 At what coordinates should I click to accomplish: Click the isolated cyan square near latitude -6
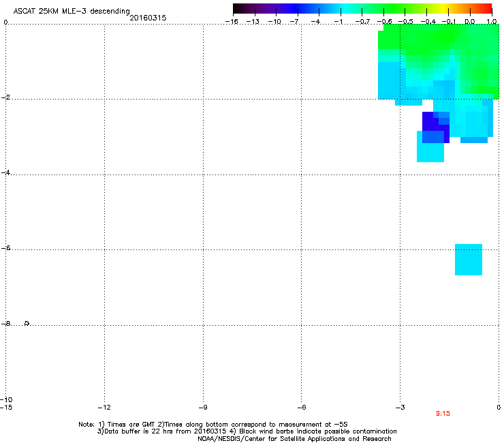(469, 260)
